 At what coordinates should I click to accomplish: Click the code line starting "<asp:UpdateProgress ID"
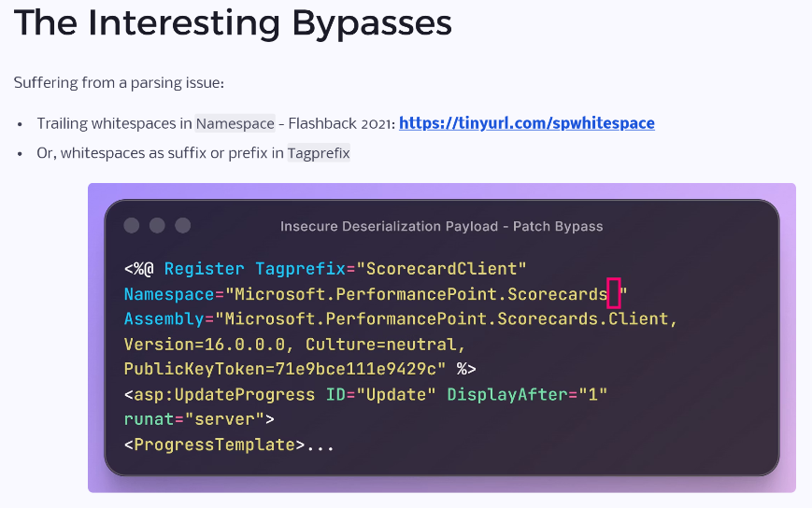pyautogui.click(x=365, y=395)
